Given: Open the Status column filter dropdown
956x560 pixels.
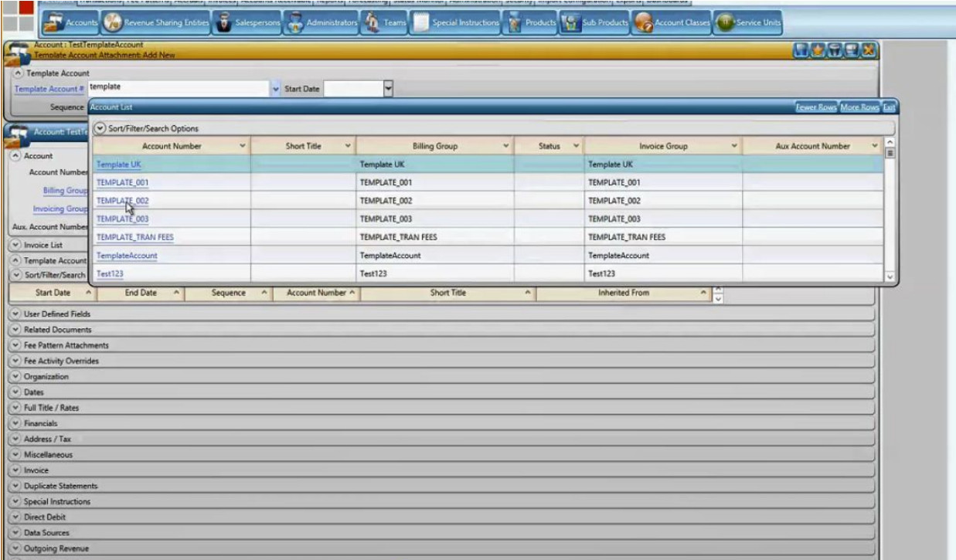Looking at the screenshot, I should coord(576,146).
